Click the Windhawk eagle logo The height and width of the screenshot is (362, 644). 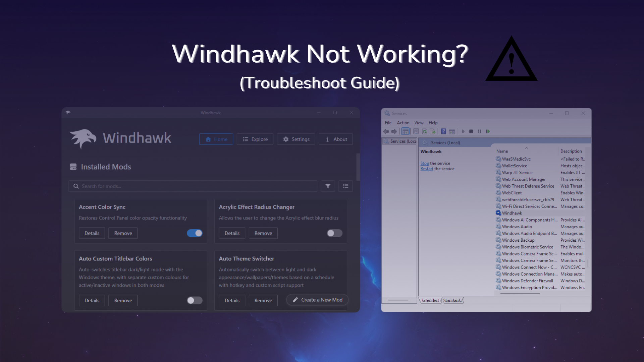point(83,138)
